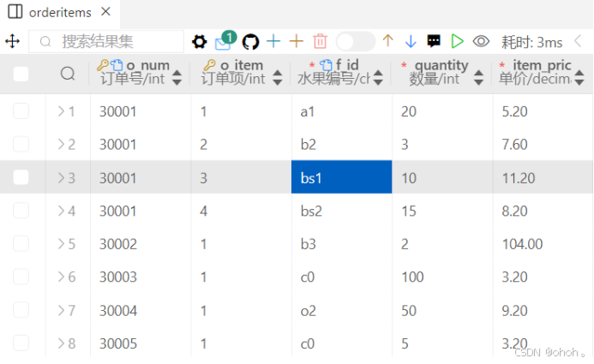
Task: Click the orange plus icon
Action: coord(297,41)
